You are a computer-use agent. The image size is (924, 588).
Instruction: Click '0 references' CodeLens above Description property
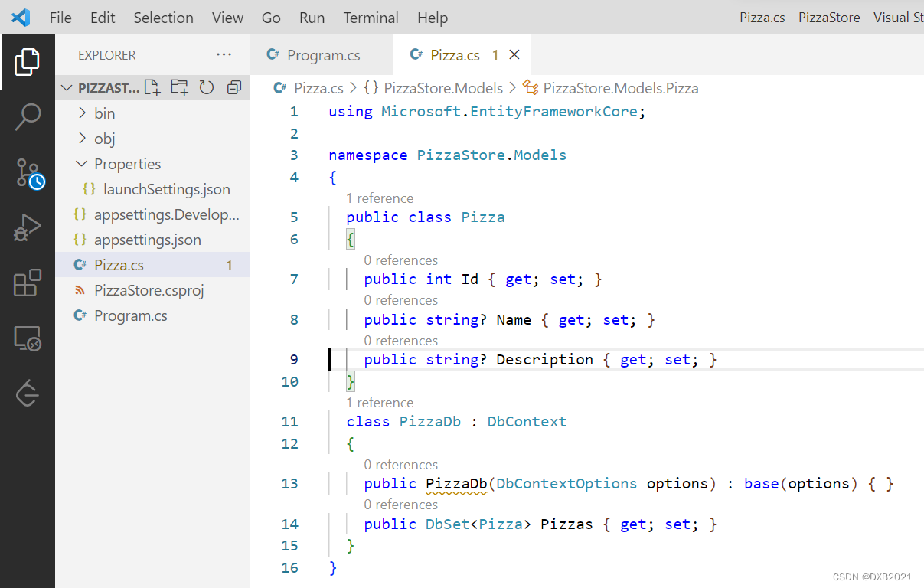[401, 341]
